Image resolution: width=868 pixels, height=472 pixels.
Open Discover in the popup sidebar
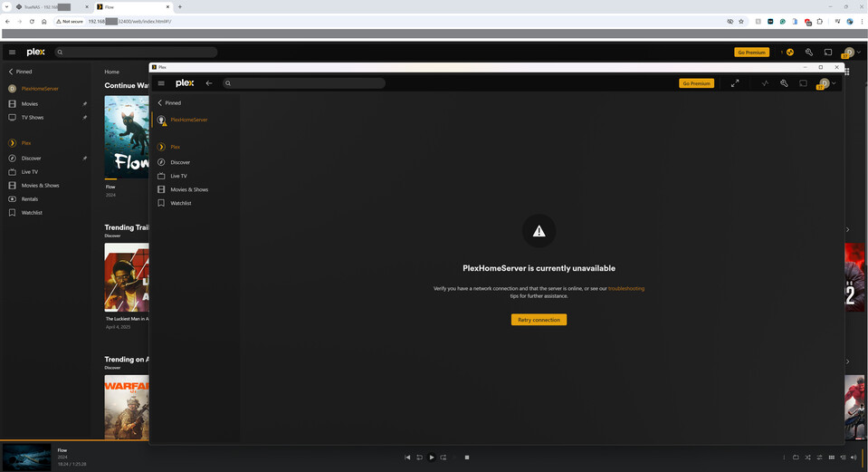point(180,162)
